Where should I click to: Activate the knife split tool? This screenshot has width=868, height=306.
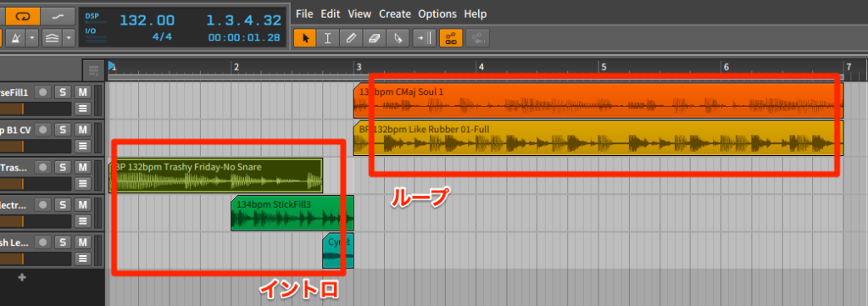397,38
